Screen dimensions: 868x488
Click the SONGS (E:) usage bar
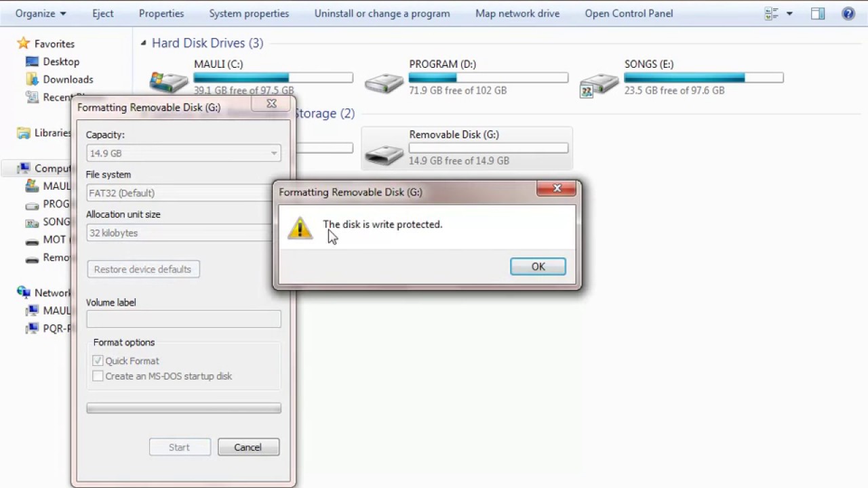click(704, 78)
